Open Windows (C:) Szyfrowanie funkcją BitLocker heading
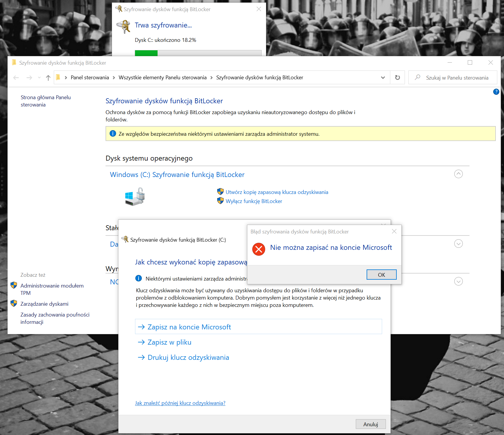The width and height of the screenshot is (504, 435). click(177, 175)
